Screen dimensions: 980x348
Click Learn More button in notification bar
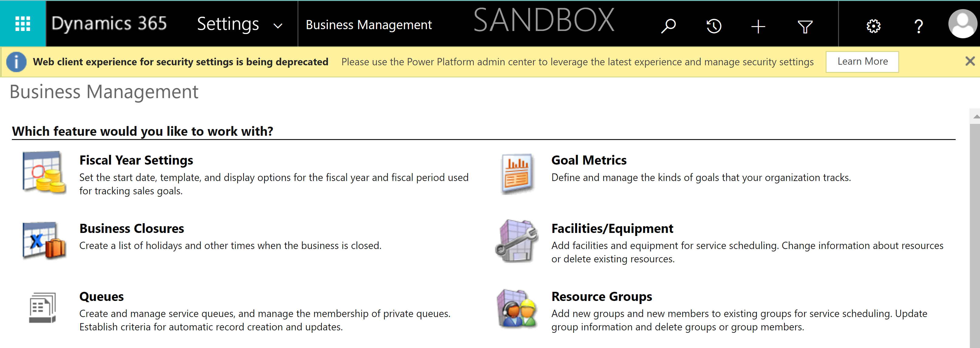pyautogui.click(x=863, y=61)
